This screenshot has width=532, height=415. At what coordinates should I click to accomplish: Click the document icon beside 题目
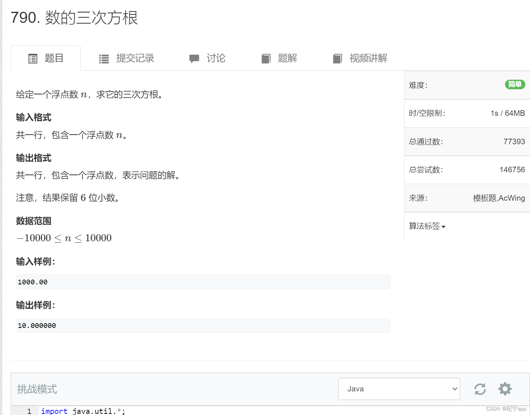coord(33,59)
